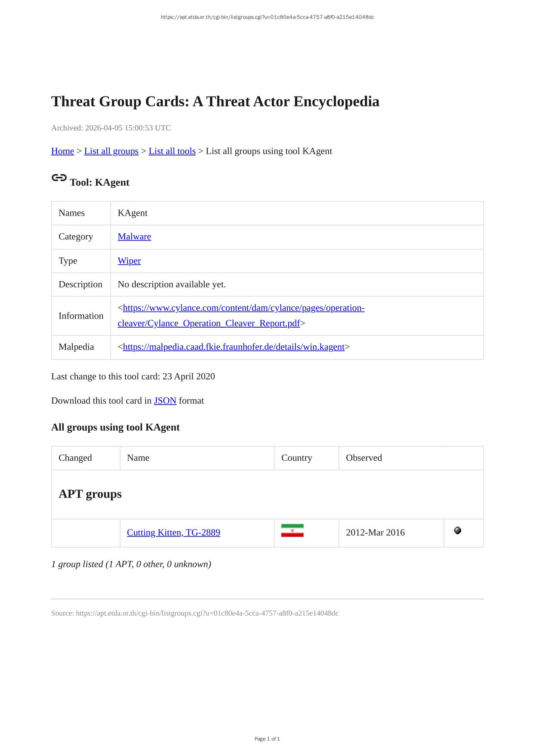Click the source URL in footer
Screen dimensions: 535x756
coord(207,613)
